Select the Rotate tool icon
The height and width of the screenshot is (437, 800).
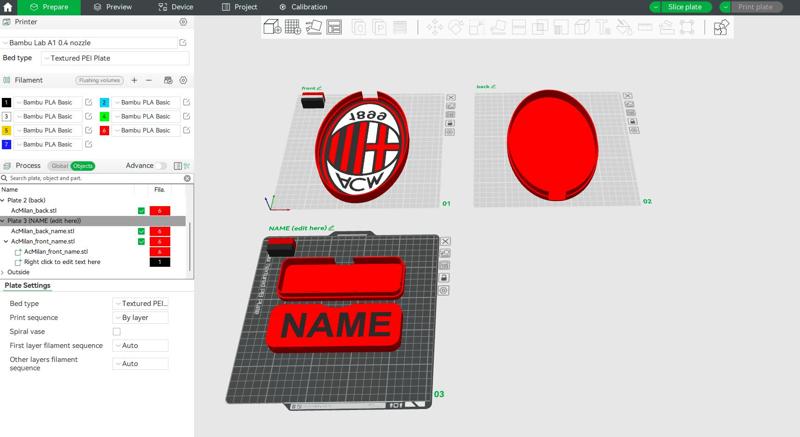click(455, 27)
